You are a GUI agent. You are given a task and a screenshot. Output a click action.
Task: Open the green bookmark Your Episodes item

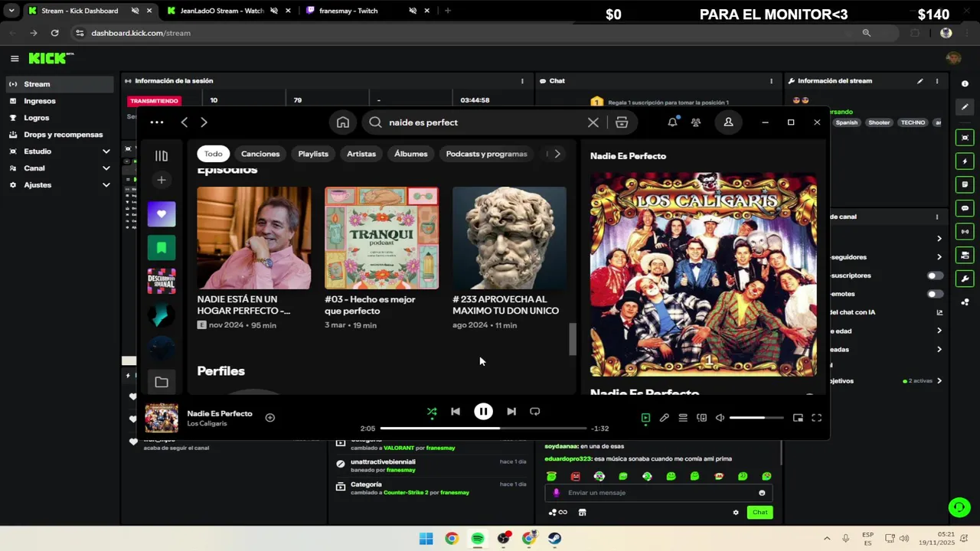coord(162,248)
